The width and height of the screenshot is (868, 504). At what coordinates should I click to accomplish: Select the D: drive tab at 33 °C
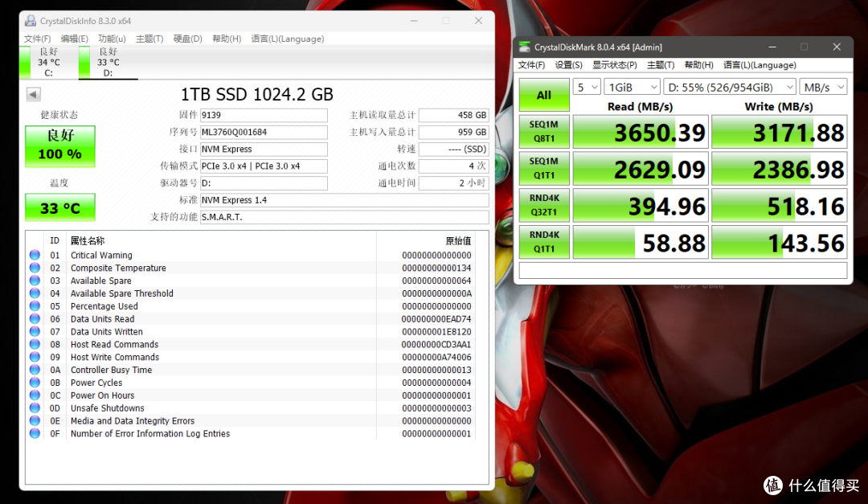pyautogui.click(x=108, y=62)
